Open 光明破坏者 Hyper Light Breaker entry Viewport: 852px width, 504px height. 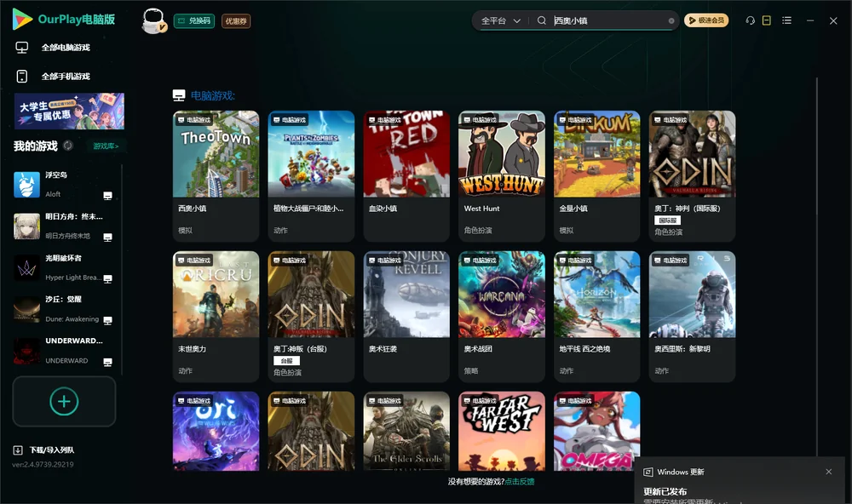pyautogui.click(x=64, y=267)
